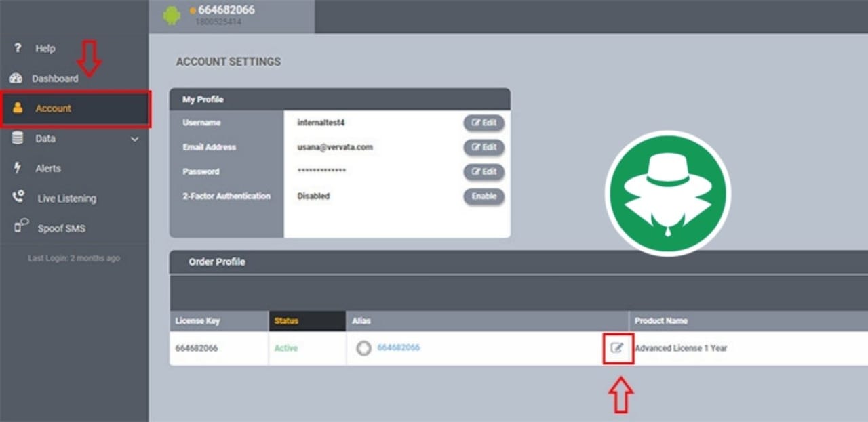Open the Live Listening menu item
868x422 pixels.
(66, 198)
